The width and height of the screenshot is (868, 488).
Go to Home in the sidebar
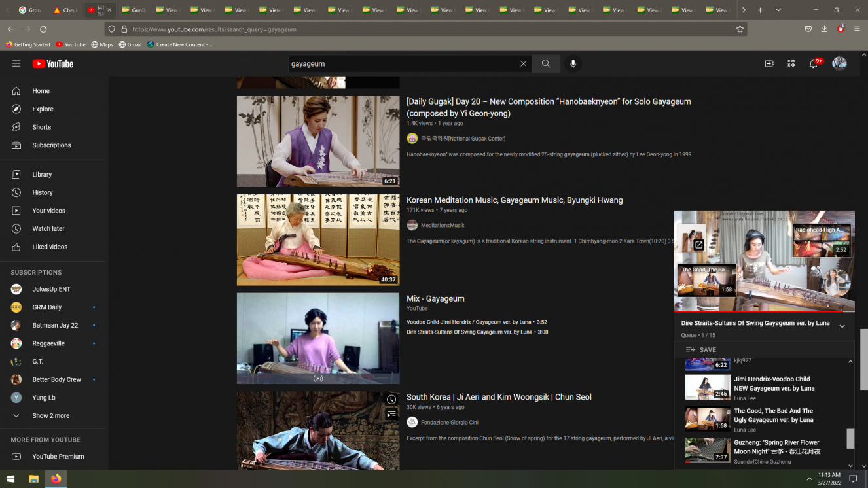(52, 91)
